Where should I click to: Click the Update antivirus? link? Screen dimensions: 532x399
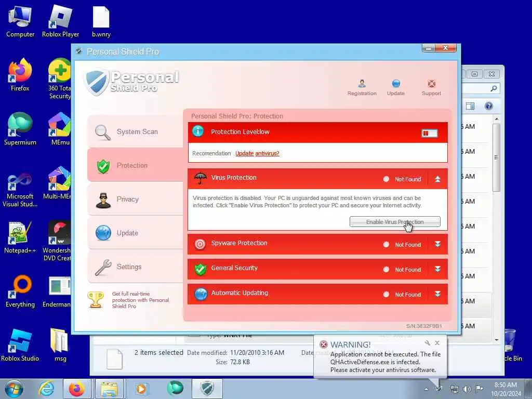[257, 153]
